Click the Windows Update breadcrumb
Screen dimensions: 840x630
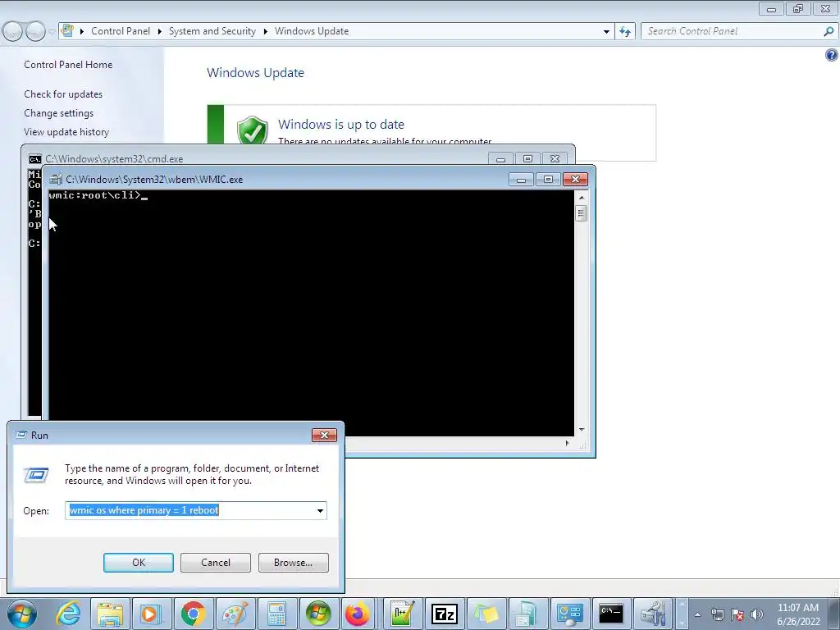(x=312, y=31)
